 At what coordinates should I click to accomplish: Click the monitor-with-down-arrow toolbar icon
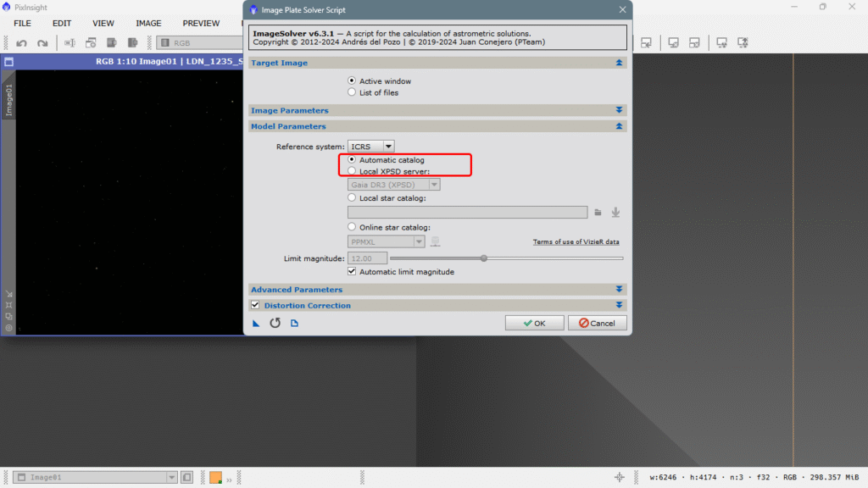coord(722,42)
